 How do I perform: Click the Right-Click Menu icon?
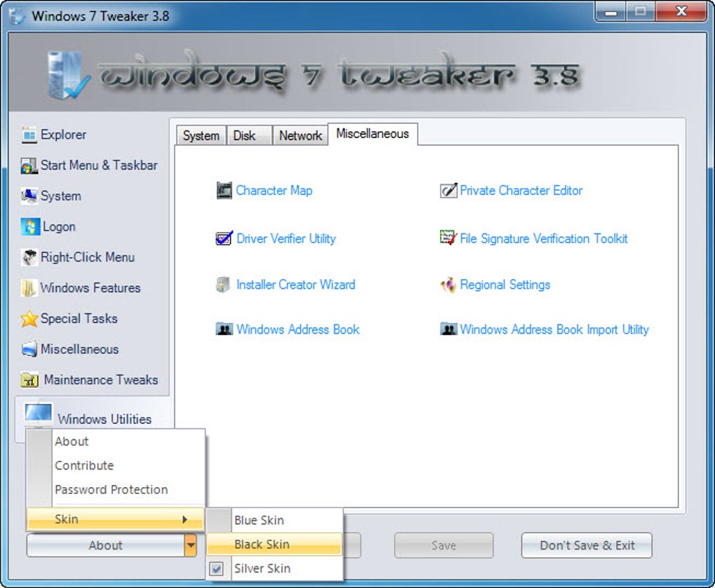click(29, 257)
